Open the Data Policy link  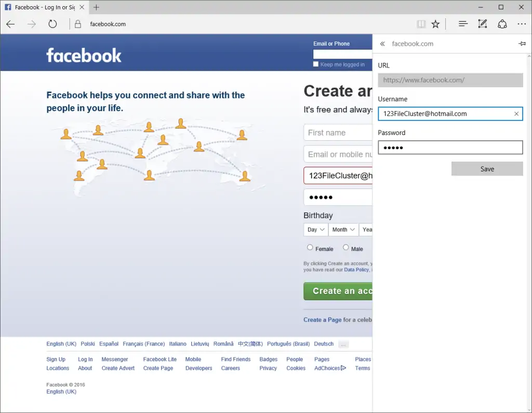(356, 270)
